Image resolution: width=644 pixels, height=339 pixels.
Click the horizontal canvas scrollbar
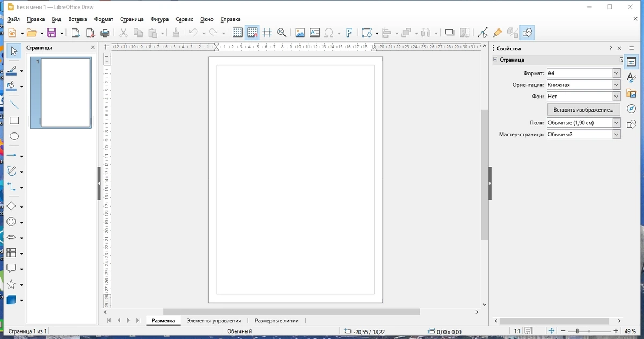(291, 312)
